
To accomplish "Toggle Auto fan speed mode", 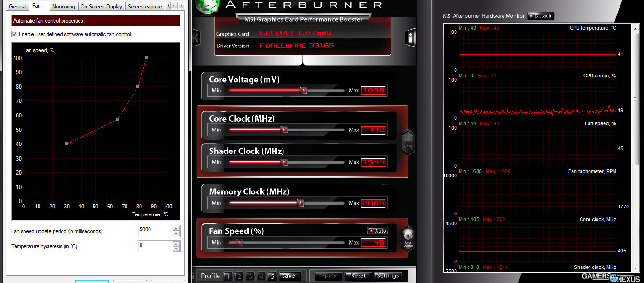I will click(x=377, y=230).
